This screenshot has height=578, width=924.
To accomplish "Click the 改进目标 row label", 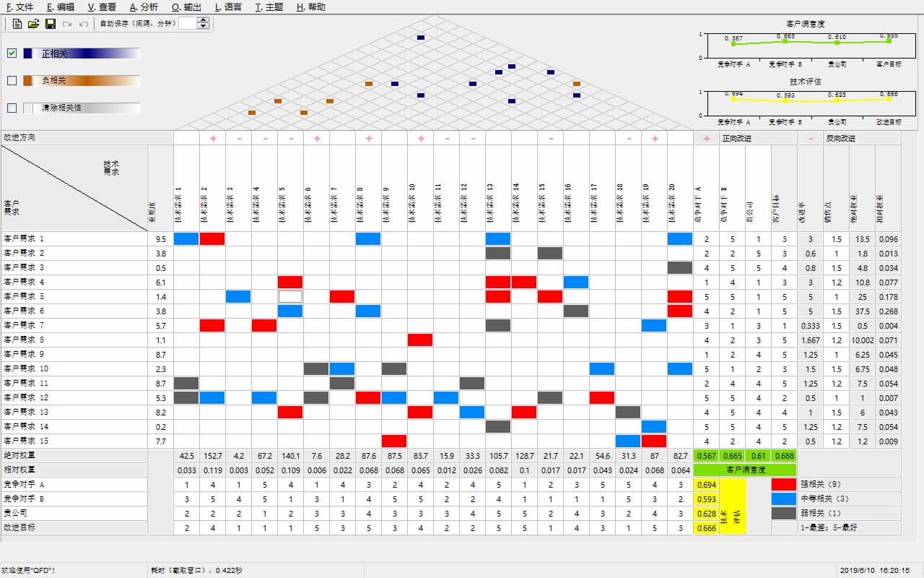I will click(74, 527).
